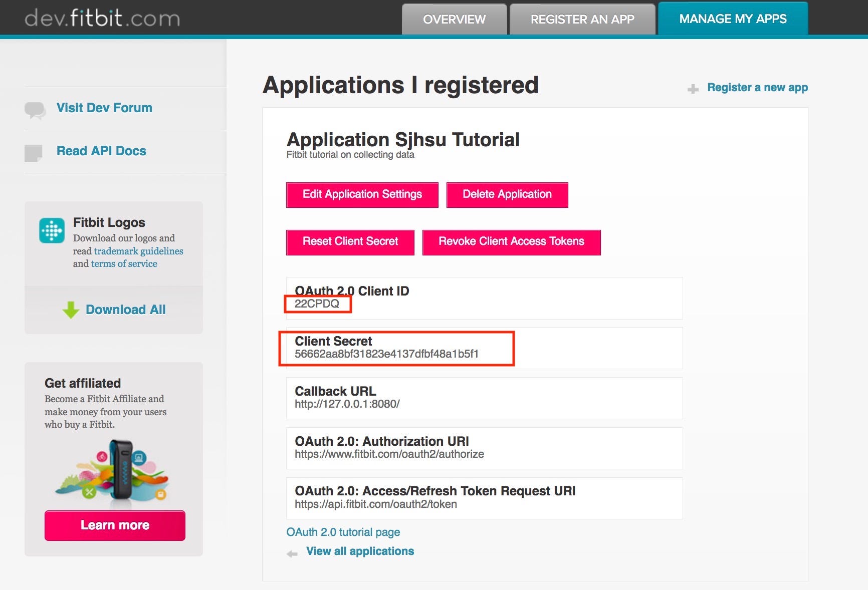This screenshot has width=868, height=590.
Task: Click the plus icon beside Register a new app
Action: pos(693,89)
